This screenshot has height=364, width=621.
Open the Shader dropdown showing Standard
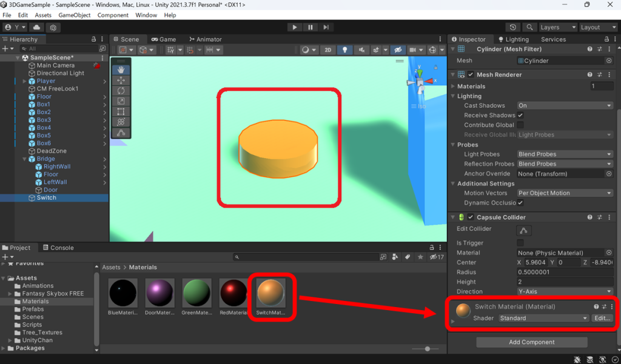pos(545,317)
